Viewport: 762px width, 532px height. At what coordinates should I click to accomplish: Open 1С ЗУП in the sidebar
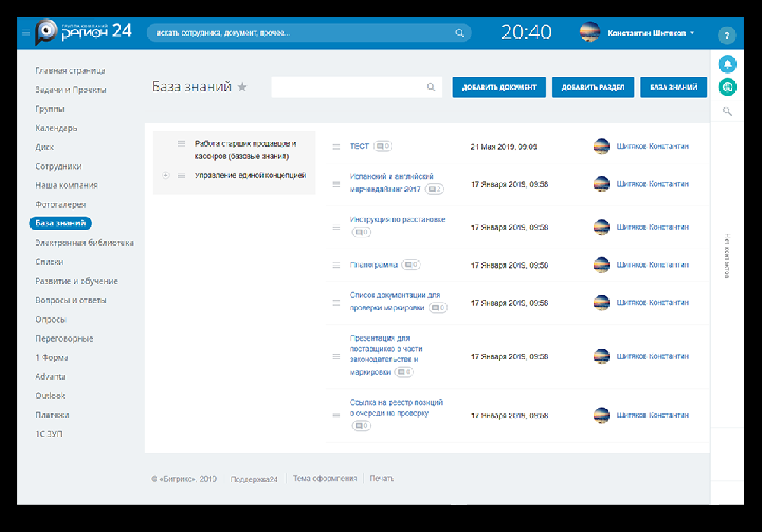pyautogui.click(x=49, y=434)
